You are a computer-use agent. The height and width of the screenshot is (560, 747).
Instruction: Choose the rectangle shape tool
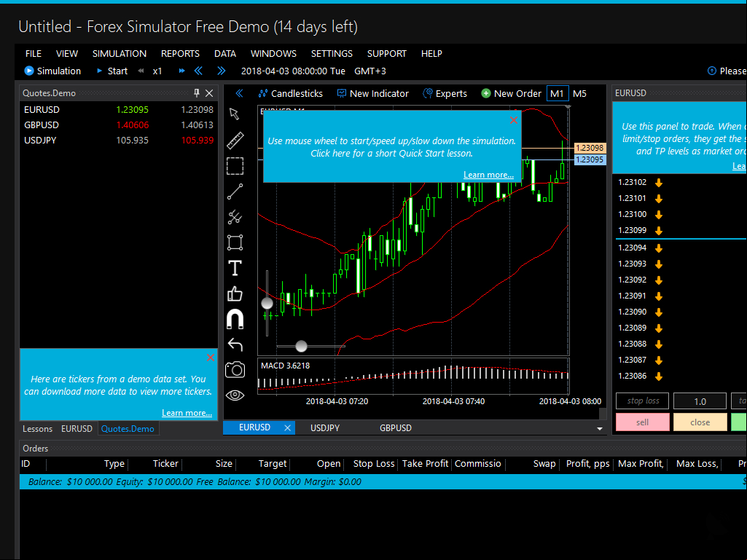pos(235,242)
